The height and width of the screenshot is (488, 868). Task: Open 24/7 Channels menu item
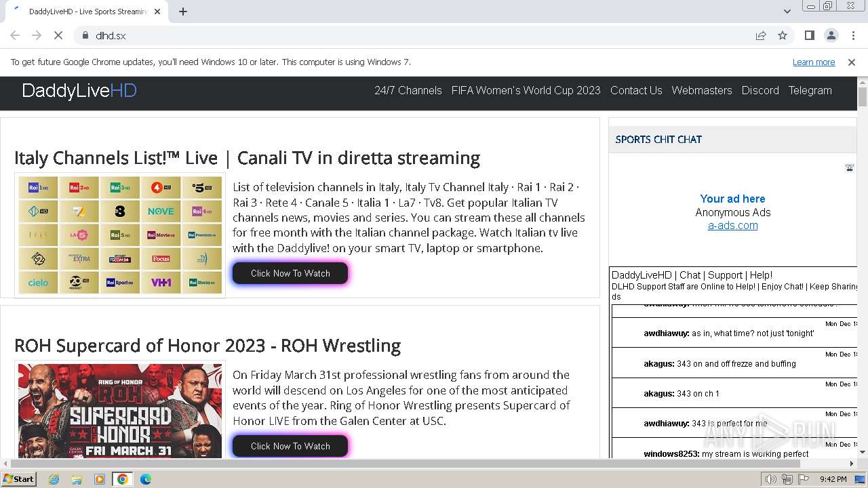click(408, 90)
